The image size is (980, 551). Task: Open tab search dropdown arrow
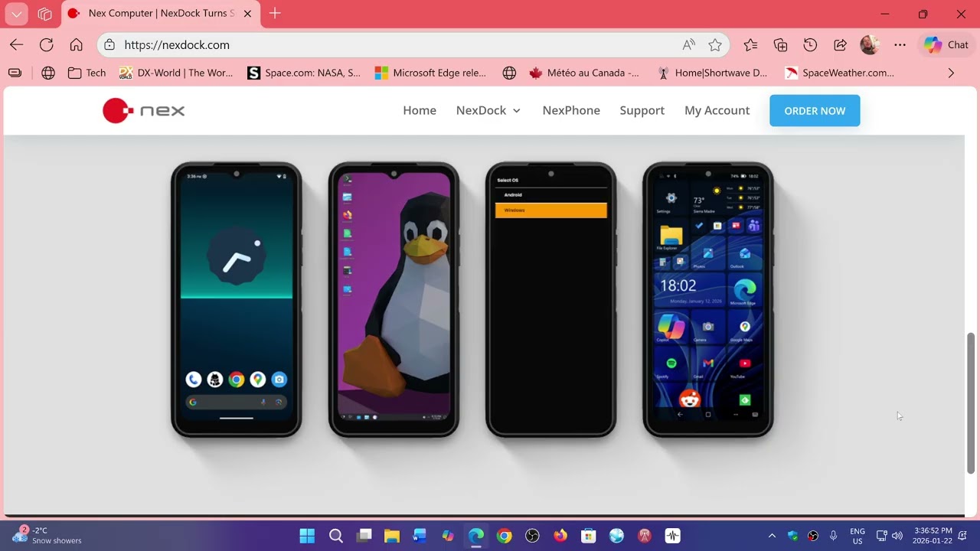pyautogui.click(x=16, y=14)
